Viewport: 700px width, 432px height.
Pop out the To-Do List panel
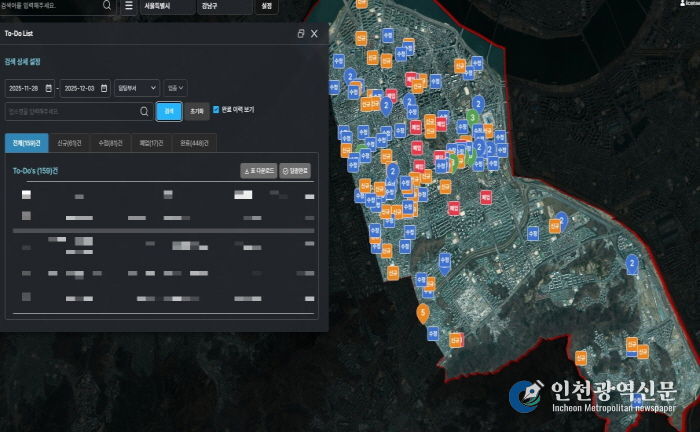(301, 34)
